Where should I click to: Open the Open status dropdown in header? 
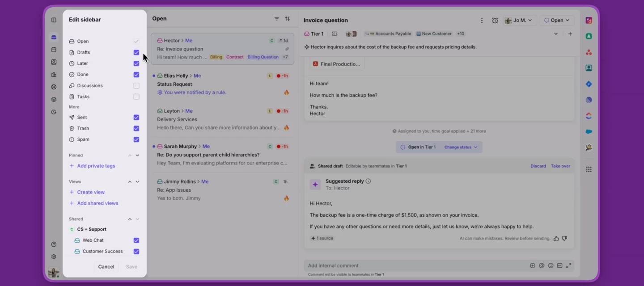coord(557,21)
